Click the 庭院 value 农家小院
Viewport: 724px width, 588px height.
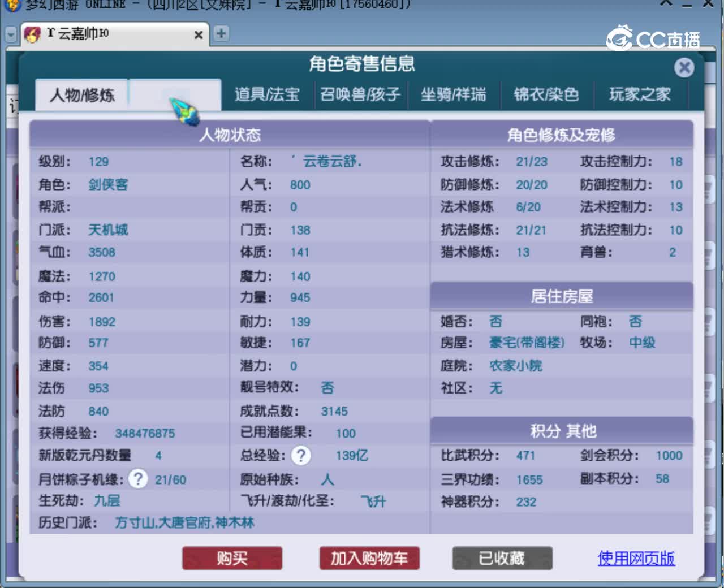pos(515,366)
